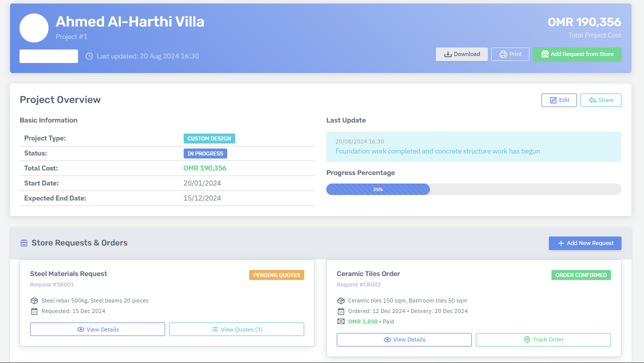
Task: Download the project report
Action: tap(461, 54)
